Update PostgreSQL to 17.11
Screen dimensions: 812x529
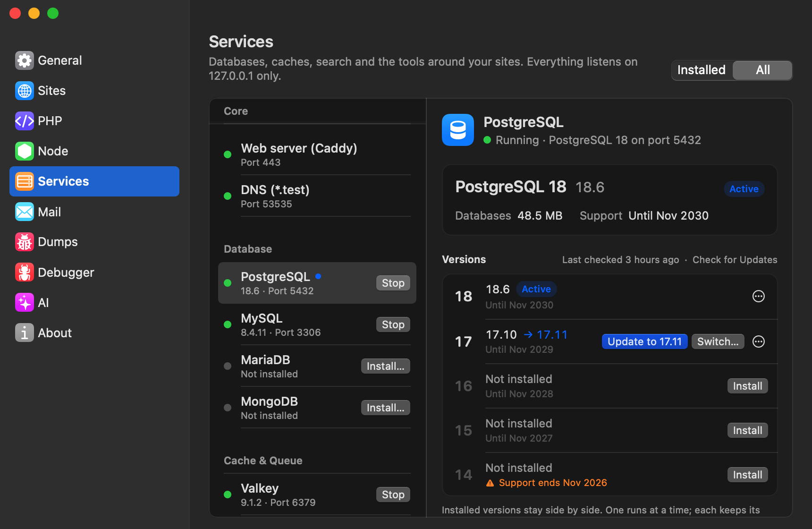click(x=645, y=341)
